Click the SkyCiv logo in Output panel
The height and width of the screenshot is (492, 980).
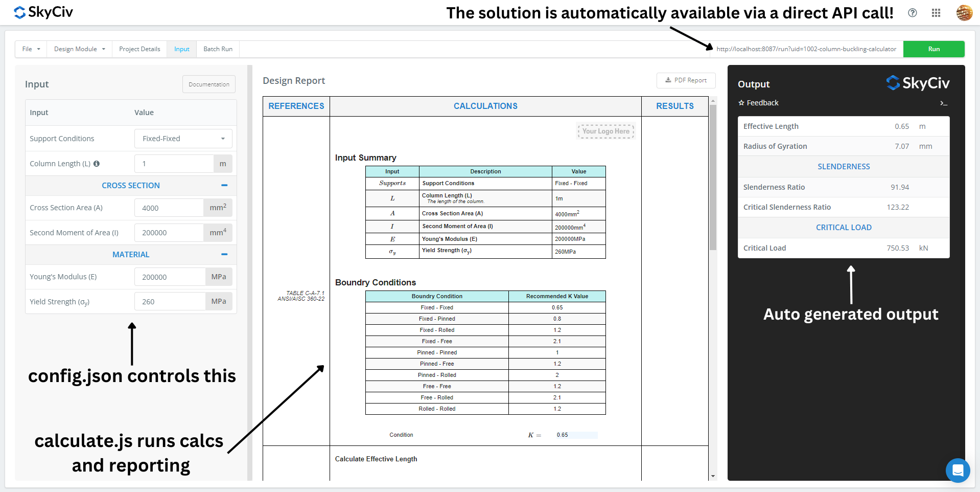pos(918,83)
